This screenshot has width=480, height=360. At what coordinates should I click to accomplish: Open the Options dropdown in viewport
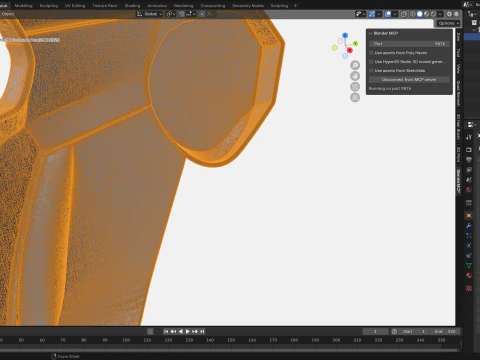[448, 23]
